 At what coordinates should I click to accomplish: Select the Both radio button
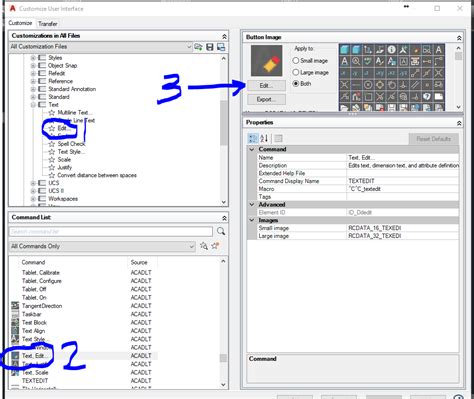295,84
